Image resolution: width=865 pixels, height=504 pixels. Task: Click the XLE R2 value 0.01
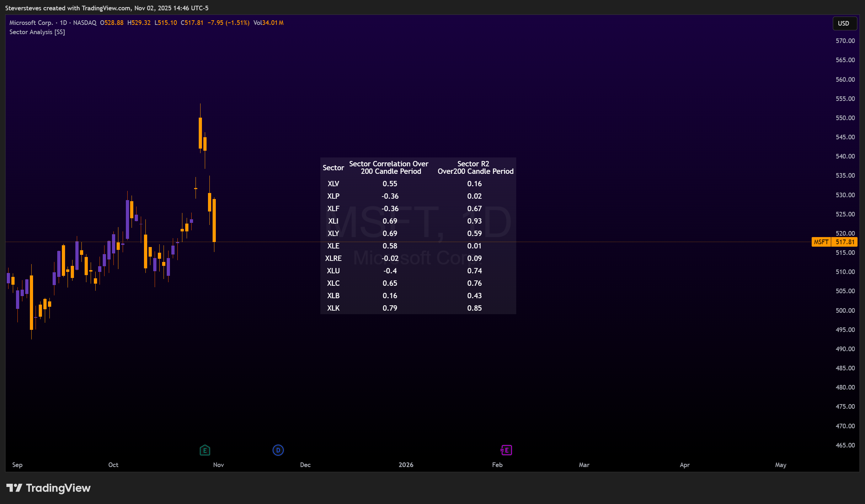pyautogui.click(x=475, y=246)
